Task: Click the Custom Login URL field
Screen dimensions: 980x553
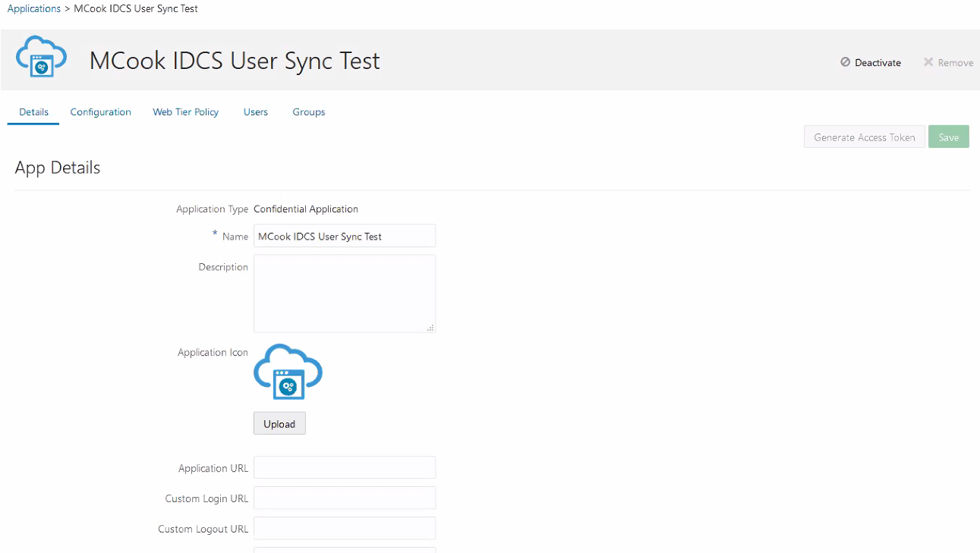Action: [x=345, y=498]
